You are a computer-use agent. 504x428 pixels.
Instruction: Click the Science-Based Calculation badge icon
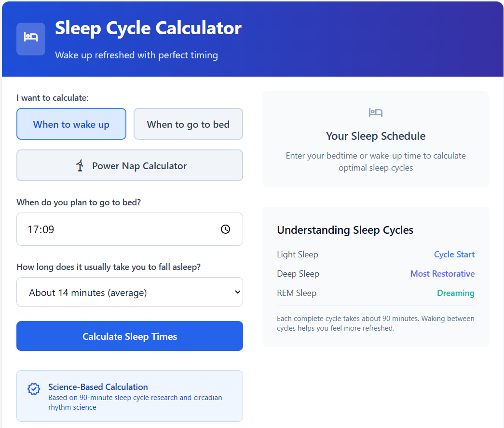point(33,389)
